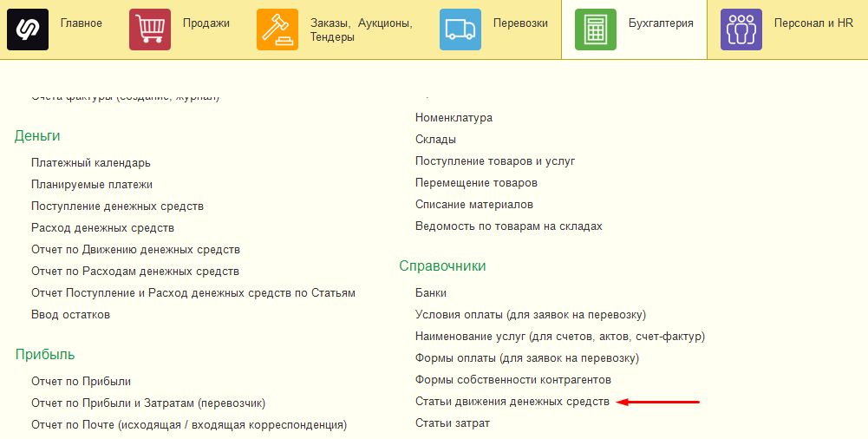Viewport: 868px width, 439px height.
Task: Open Условия оплаты (для заявок на перевозку)
Action: coord(531,314)
